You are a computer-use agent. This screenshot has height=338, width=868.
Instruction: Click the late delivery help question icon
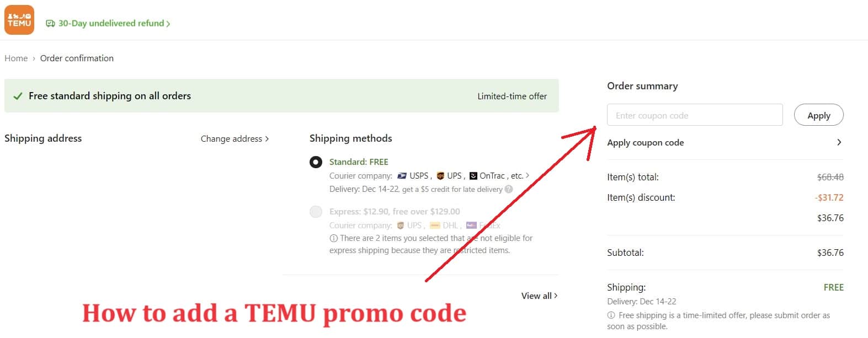[x=509, y=189]
